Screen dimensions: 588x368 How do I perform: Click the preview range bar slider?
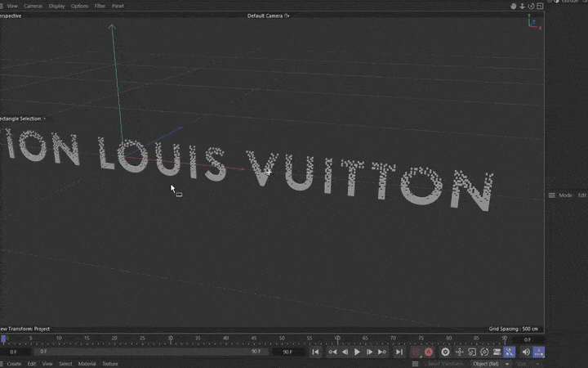click(x=152, y=352)
